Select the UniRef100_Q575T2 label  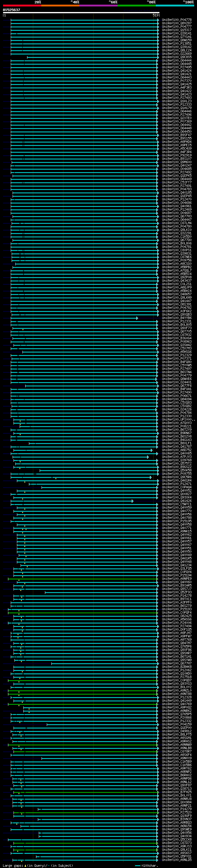coord(177,463)
